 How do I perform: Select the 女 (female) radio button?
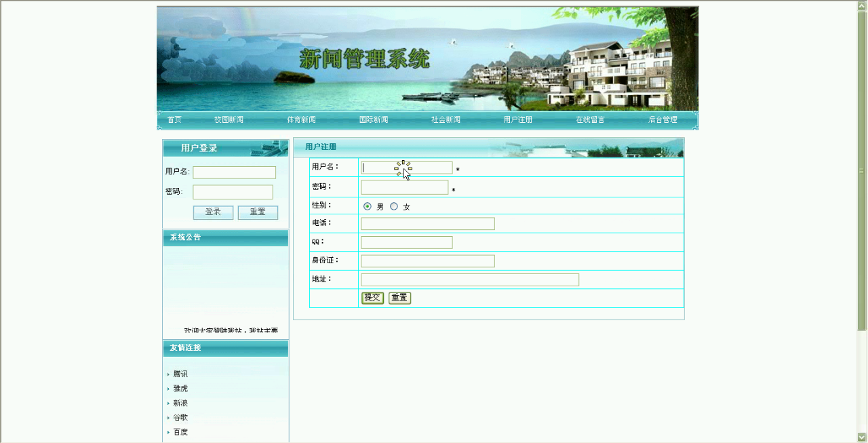point(394,206)
